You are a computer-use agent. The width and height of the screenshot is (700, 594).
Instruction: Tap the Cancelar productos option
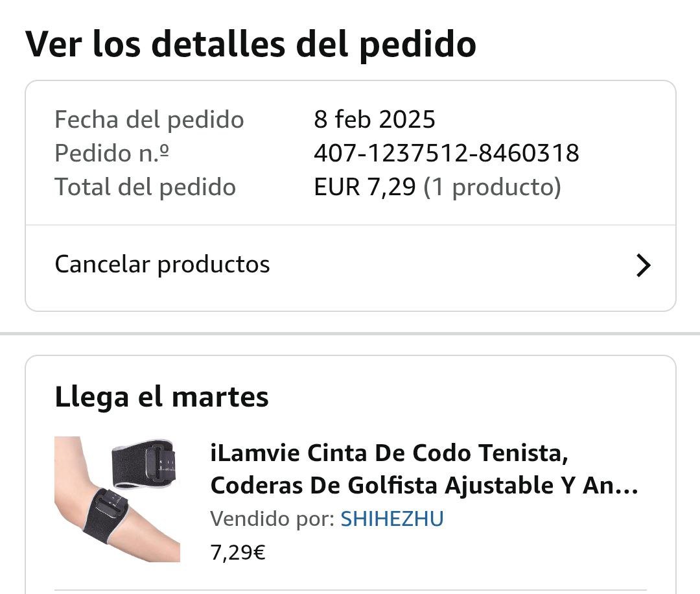point(162,265)
